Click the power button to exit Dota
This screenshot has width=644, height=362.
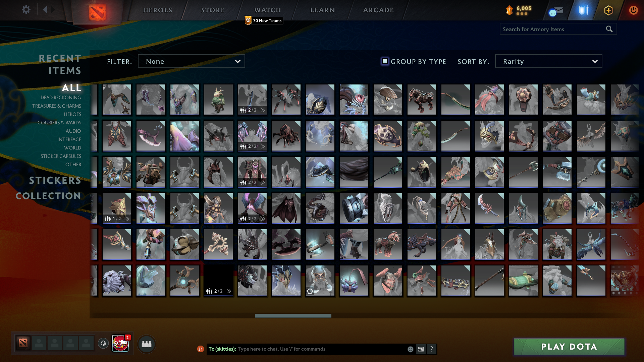633,10
